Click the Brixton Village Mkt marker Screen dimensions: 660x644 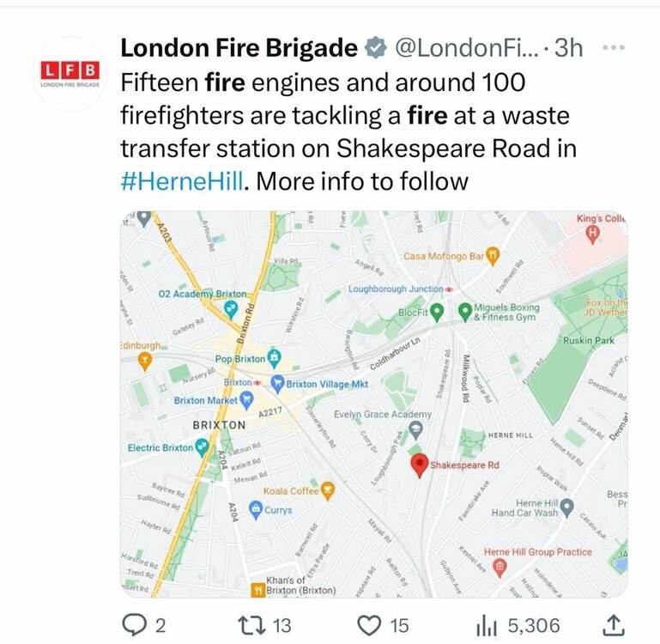coord(276,383)
